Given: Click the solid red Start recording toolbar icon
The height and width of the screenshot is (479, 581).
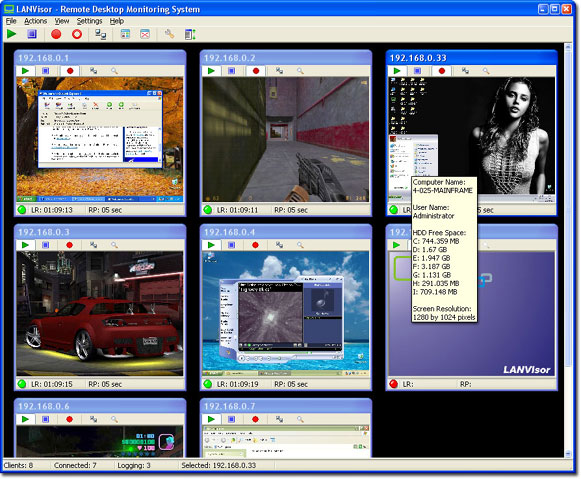Looking at the screenshot, I should coord(56,34).
